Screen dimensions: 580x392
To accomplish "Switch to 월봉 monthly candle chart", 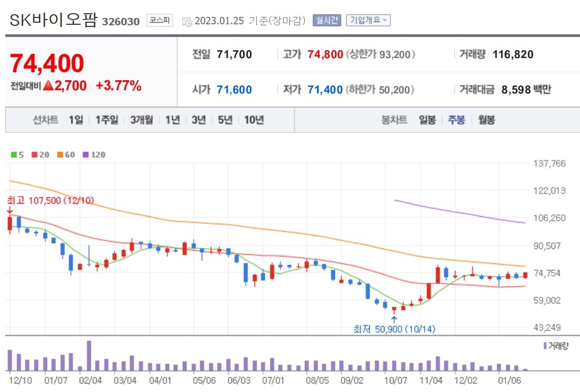I will [487, 120].
